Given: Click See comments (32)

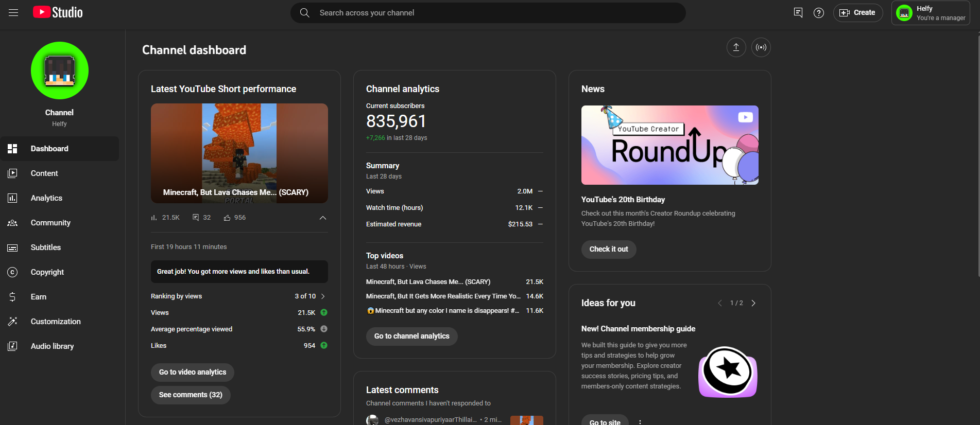Looking at the screenshot, I should [x=191, y=395].
